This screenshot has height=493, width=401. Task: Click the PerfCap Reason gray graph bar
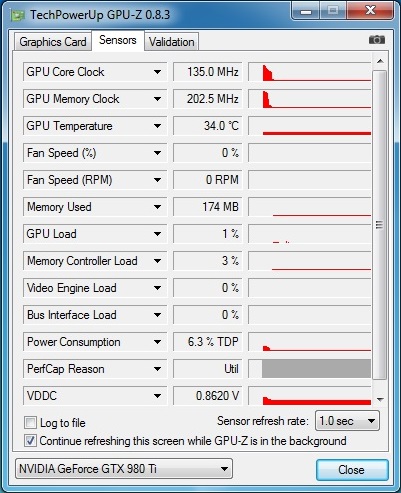(x=316, y=369)
